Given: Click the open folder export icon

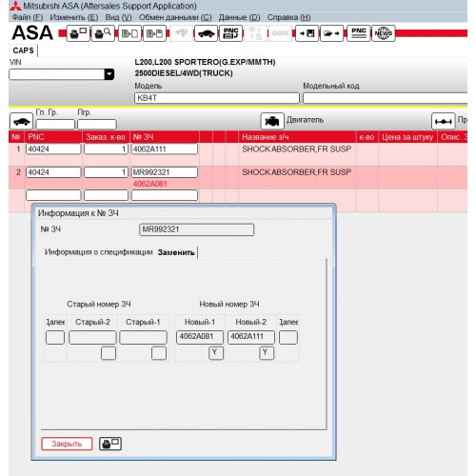Looking at the screenshot, I should pyautogui.click(x=331, y=33).
